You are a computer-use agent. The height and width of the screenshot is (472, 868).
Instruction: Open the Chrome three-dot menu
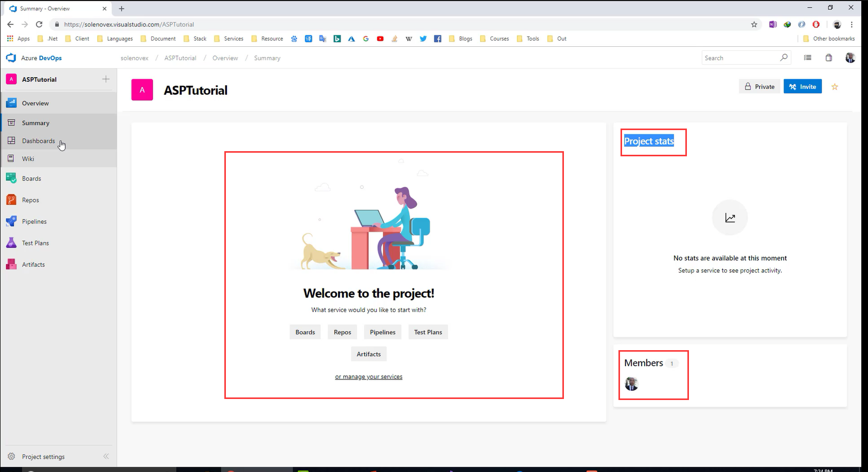pyautogui.click(x=852, y=24)
